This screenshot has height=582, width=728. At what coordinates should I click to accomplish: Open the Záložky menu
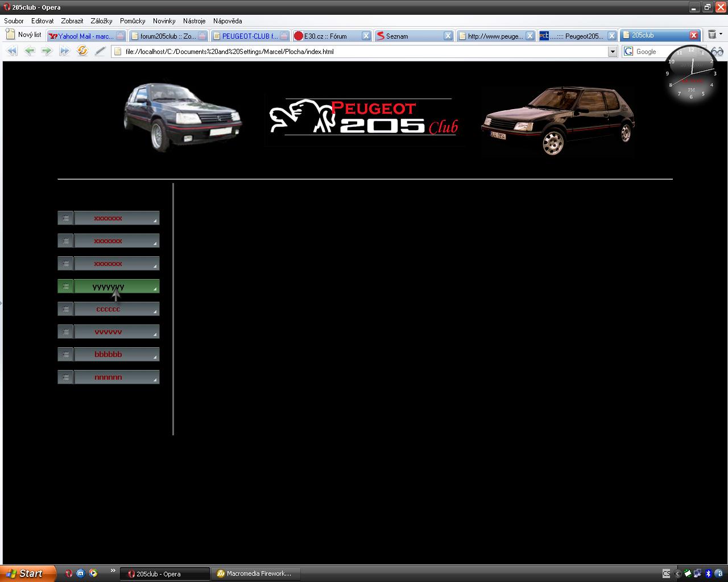101,21
